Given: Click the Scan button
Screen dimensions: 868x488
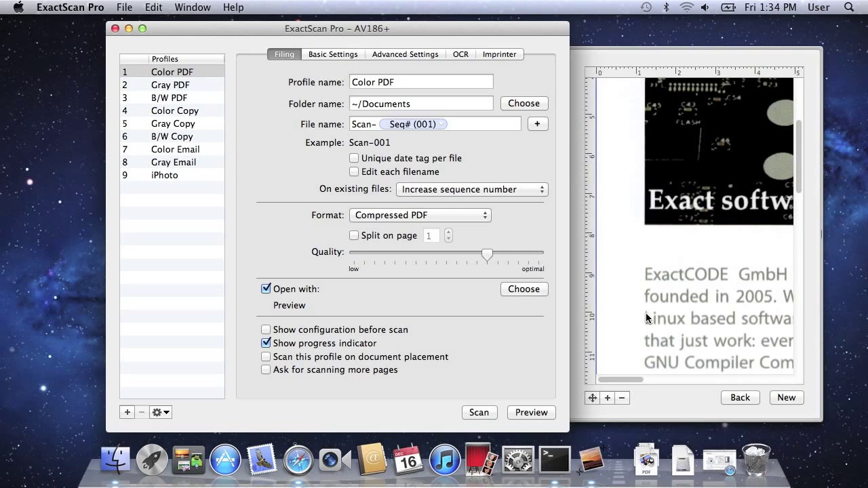Looking at the screenshot, I should (479, 412).
